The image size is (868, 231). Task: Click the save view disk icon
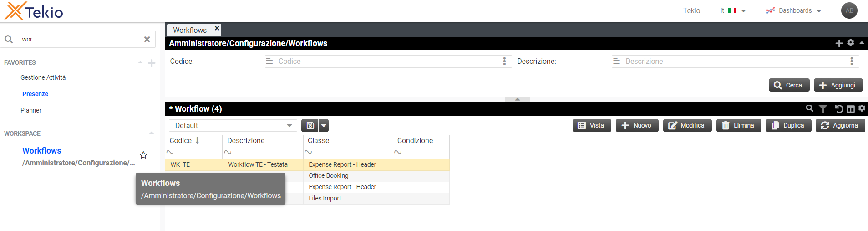[310, 126]
